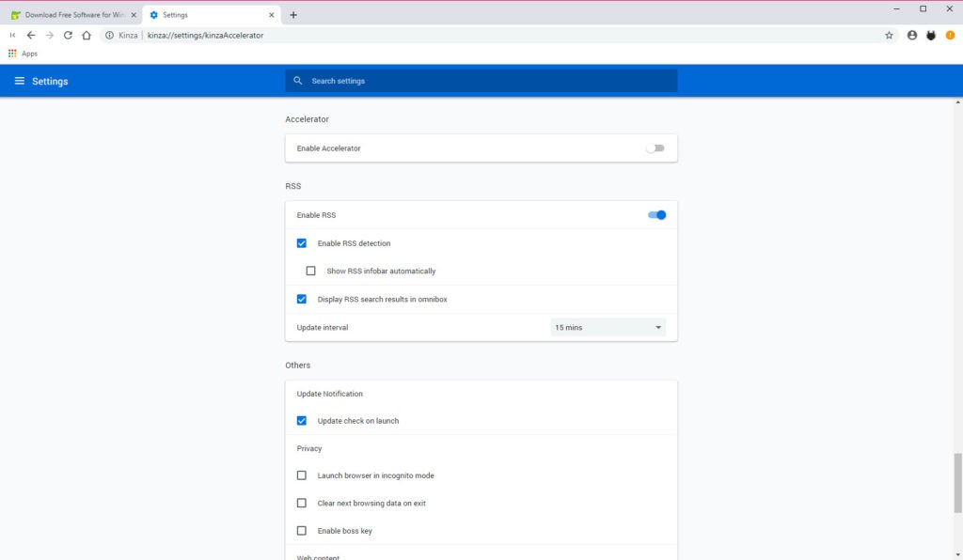963x560 pixels.
Task: Uncheck Enable RSS detection
Action: tap(302, 243)
